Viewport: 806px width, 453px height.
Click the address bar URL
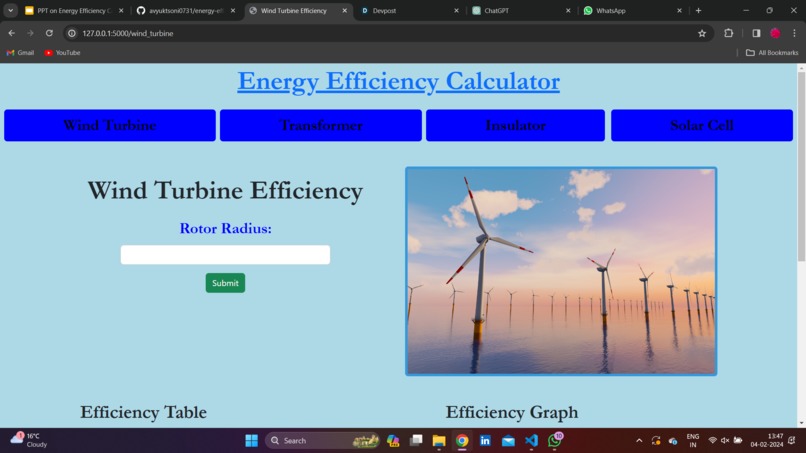point(127,33)
